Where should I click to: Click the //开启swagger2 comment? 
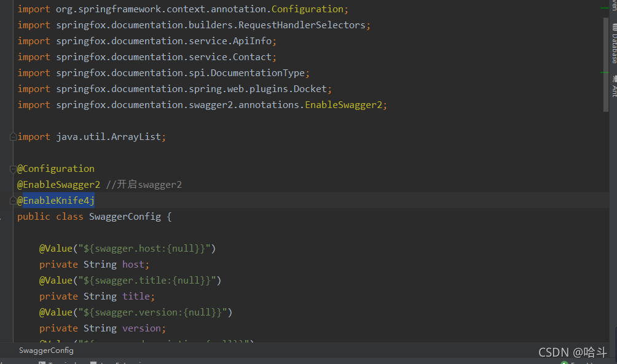tap(144, 185)
